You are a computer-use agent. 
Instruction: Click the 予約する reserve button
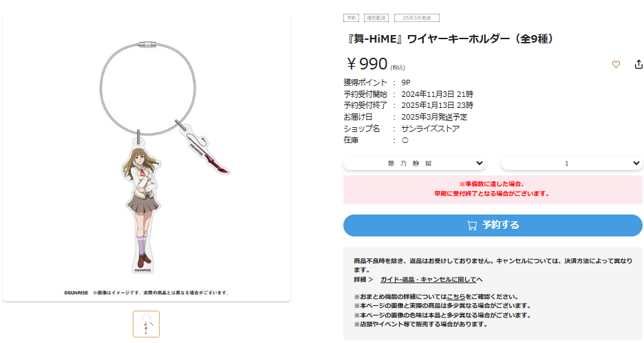coord(493,225)
